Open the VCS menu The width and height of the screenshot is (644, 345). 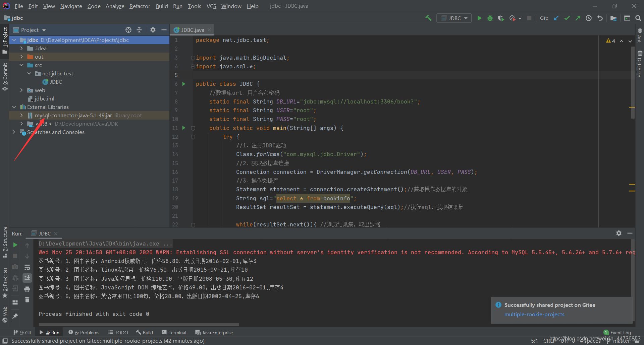click(x=211, y=6)
